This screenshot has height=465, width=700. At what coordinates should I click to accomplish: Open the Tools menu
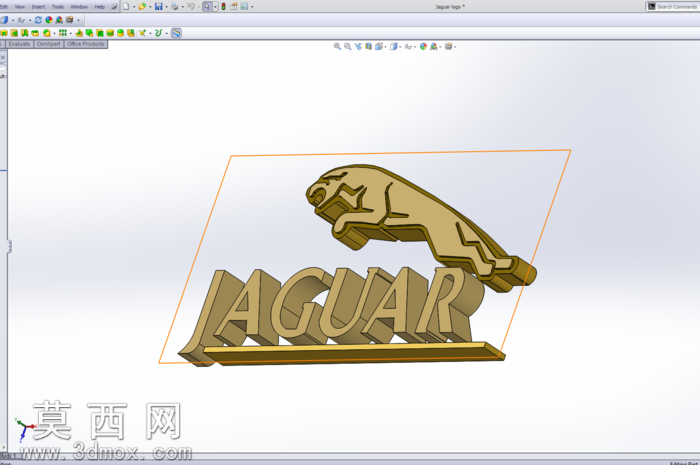pos(58,7)
